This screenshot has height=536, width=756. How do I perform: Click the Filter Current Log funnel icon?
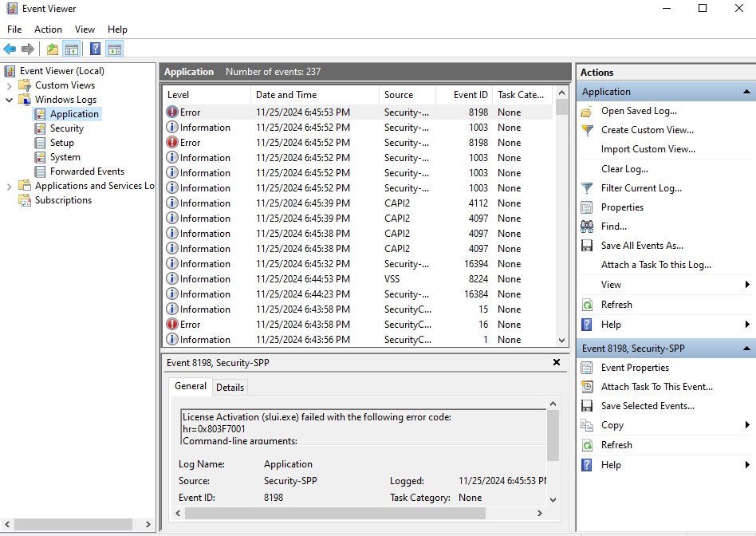click(587, 188)
